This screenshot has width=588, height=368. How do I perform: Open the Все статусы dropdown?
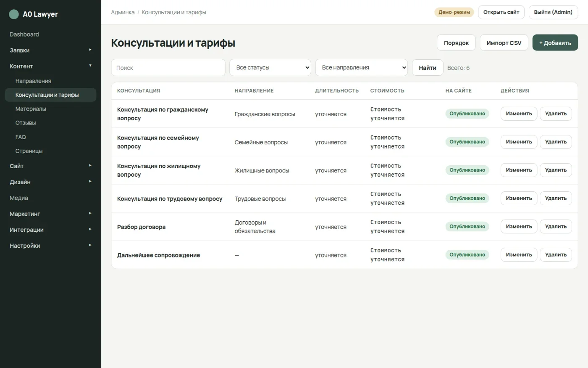pyautogui.click(x=270, y=68)
